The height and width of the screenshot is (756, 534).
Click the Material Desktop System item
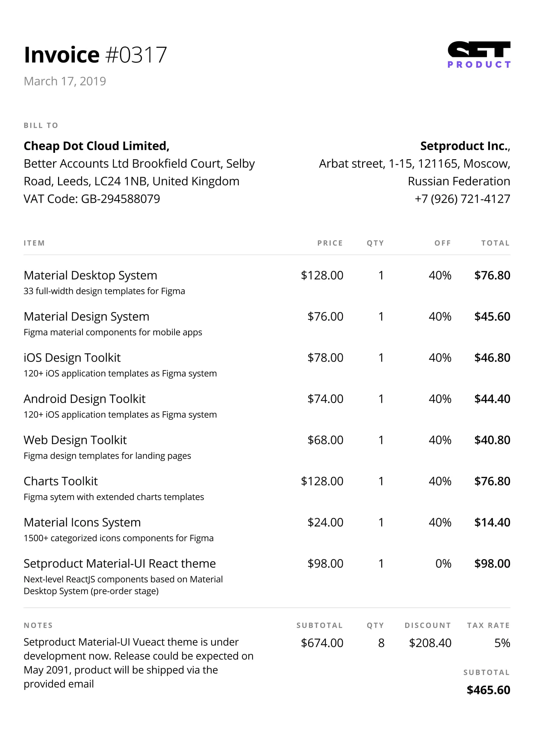pyautogui.click(x=90, y=275)
